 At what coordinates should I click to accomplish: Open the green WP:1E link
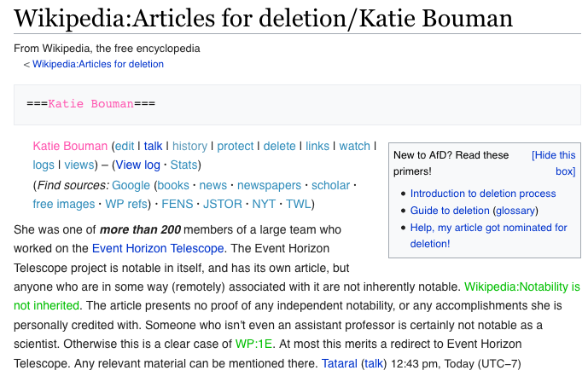[253, 344]
